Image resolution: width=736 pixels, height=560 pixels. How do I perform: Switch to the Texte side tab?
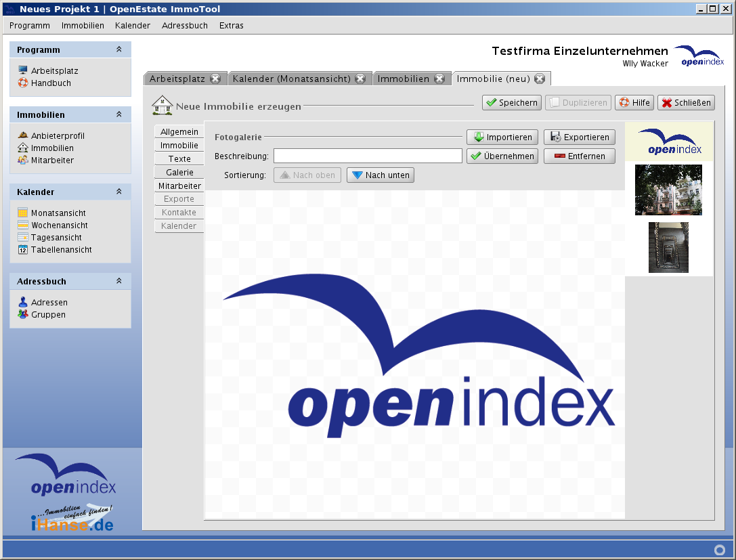[x=179, y=159]
